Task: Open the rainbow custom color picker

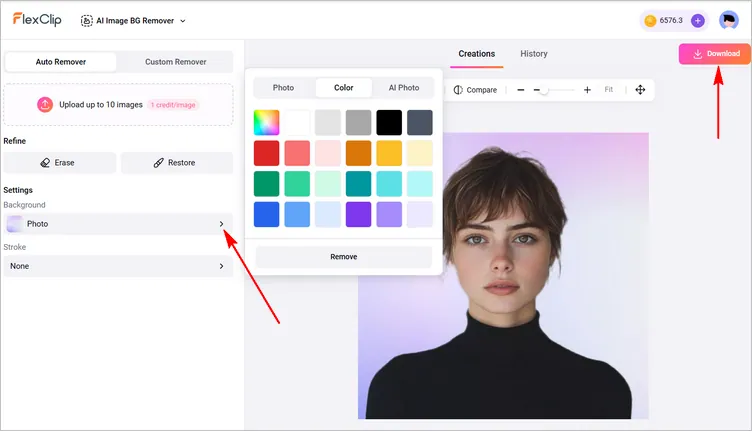Action: pos(267,122)
